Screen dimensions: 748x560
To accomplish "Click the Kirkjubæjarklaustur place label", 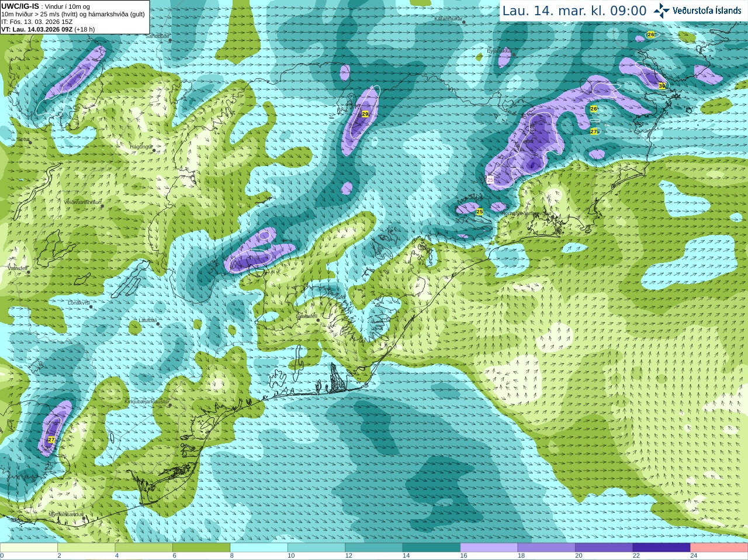I will [x=147, y=402].
